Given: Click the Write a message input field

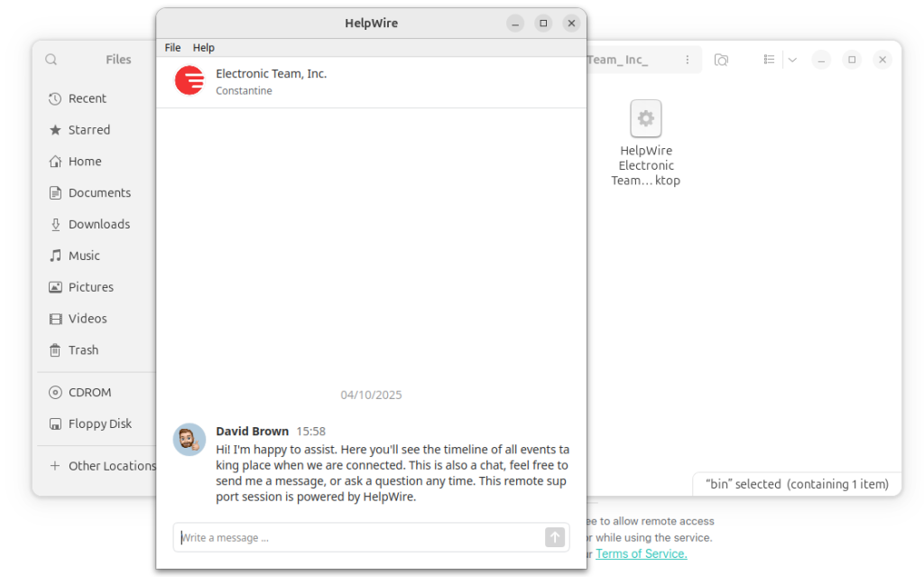Looking at the screenshot, I should [x=352, y=536].
